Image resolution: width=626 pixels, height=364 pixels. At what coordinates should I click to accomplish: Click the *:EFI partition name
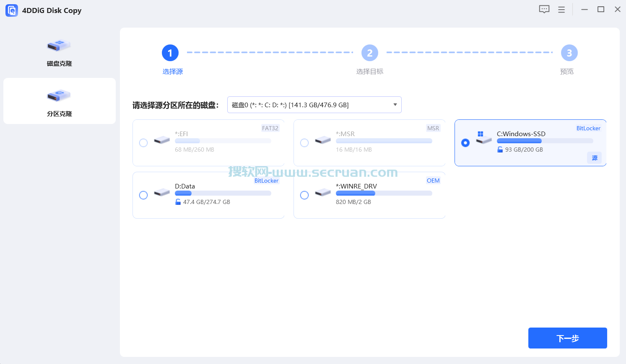(182, 134)
